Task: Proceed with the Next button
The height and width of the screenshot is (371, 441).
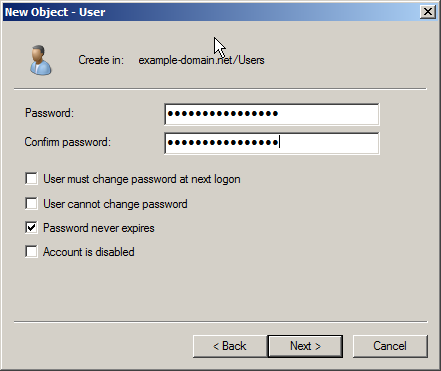Action: tap(305, 346)
